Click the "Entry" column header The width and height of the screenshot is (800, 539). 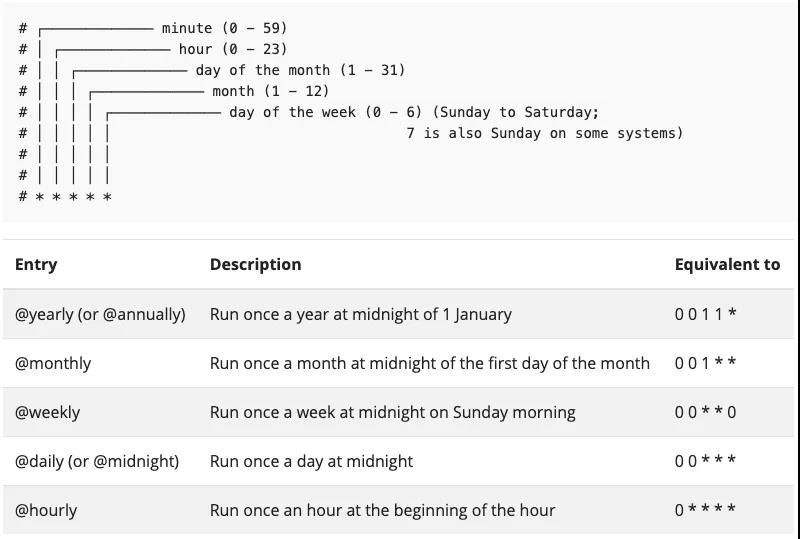point(36,265)
